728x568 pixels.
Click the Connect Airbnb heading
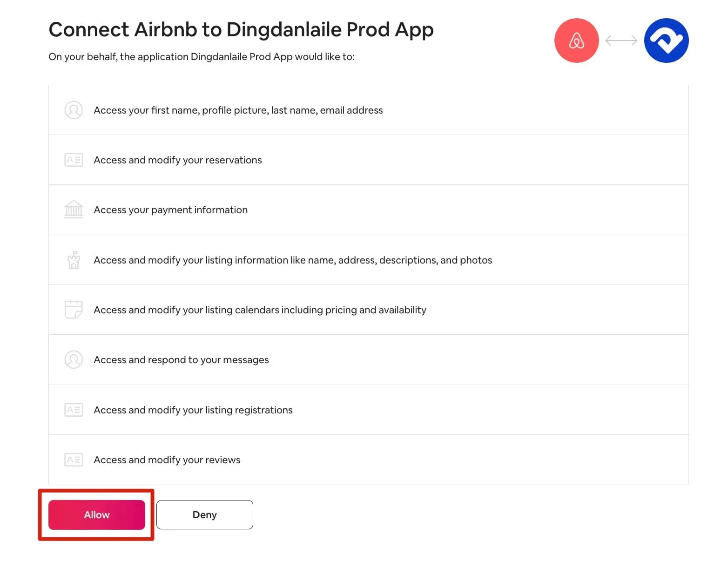click(x=241, y=29)
